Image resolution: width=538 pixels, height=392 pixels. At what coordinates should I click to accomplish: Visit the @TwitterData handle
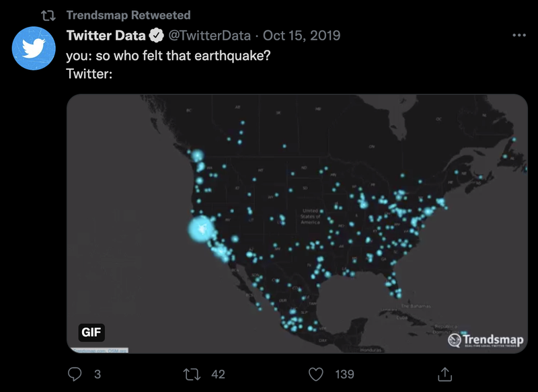click(211, 36)
